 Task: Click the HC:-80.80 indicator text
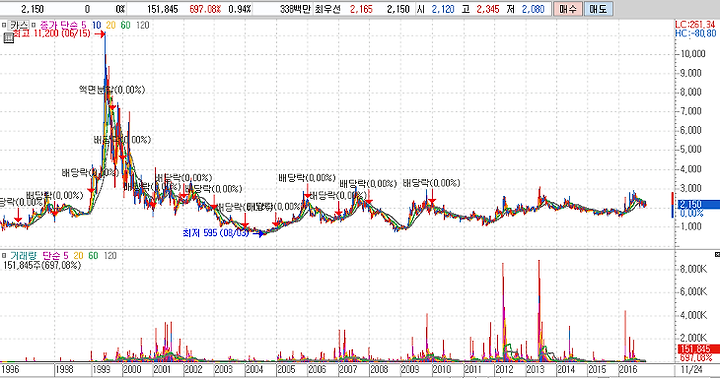(695, 34)
